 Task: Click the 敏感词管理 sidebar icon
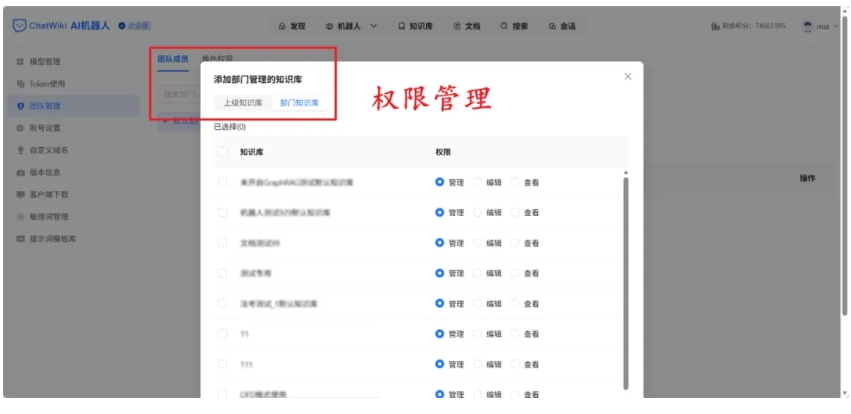point(21,217)
